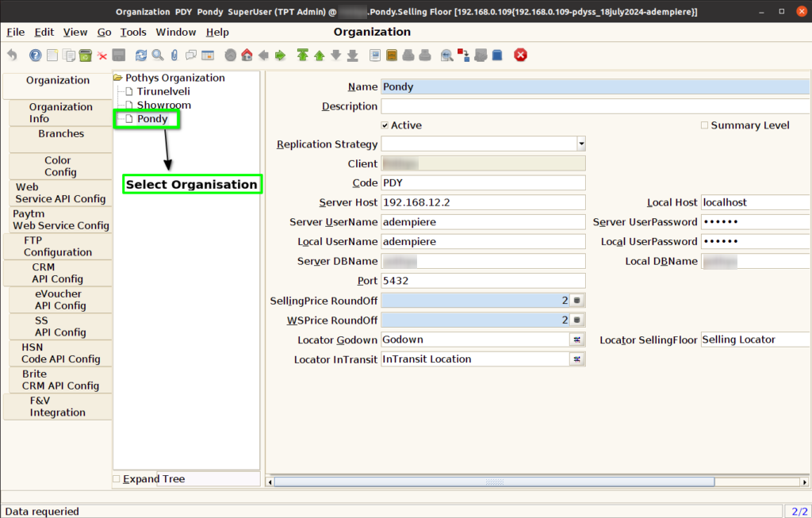Go to the Home menu house icon
The width and height of the screenshot is (812, 518).
point(247,55)
